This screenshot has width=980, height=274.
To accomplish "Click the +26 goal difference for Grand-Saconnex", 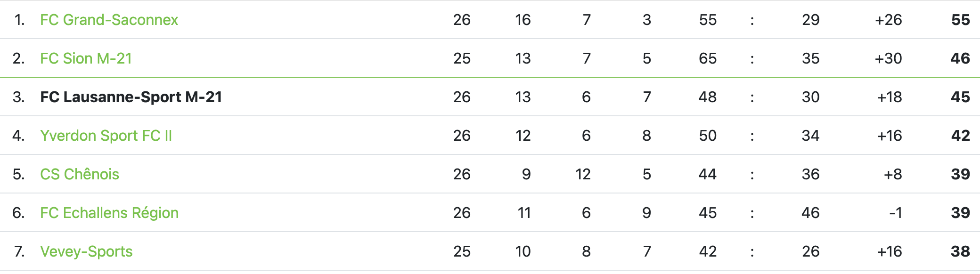I will click(888, 20).
